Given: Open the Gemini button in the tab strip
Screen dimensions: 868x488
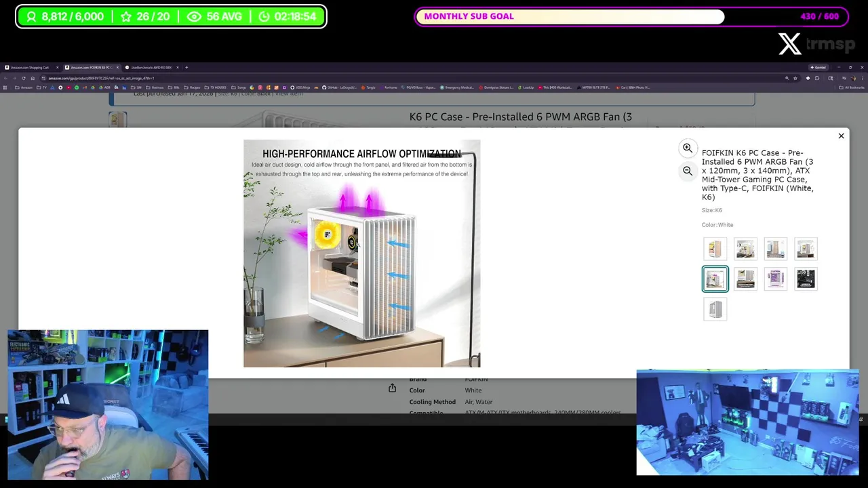Looking at the screenshot, I should coord(818,67).
